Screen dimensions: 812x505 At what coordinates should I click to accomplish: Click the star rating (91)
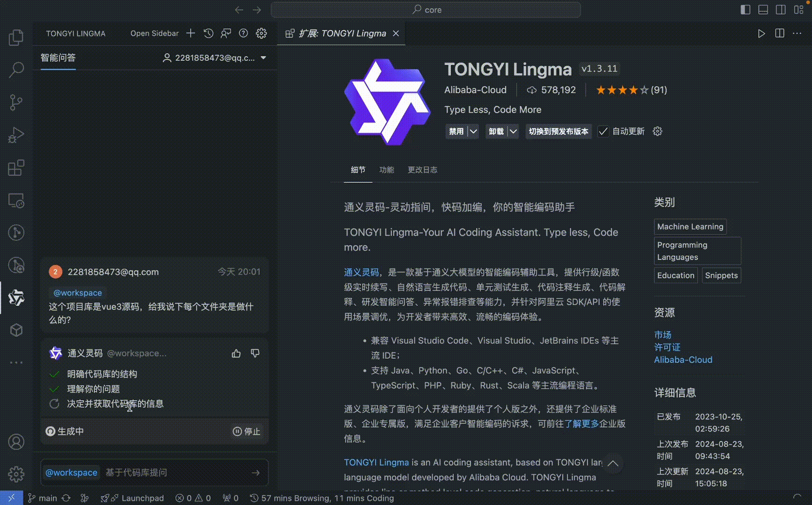pos(631,90)
